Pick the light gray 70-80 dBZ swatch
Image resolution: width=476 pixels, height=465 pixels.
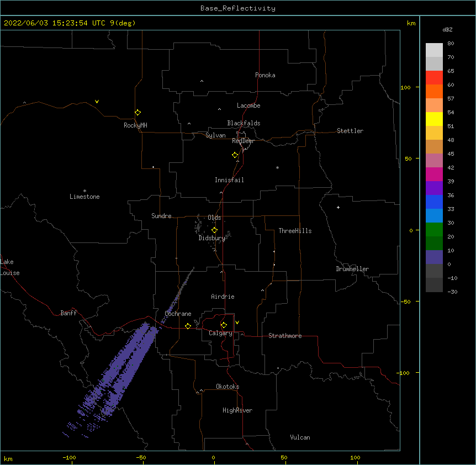point(434,50)
